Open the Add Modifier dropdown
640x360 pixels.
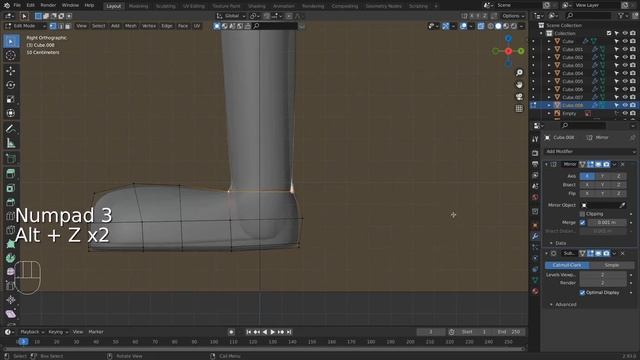[589, 151]
